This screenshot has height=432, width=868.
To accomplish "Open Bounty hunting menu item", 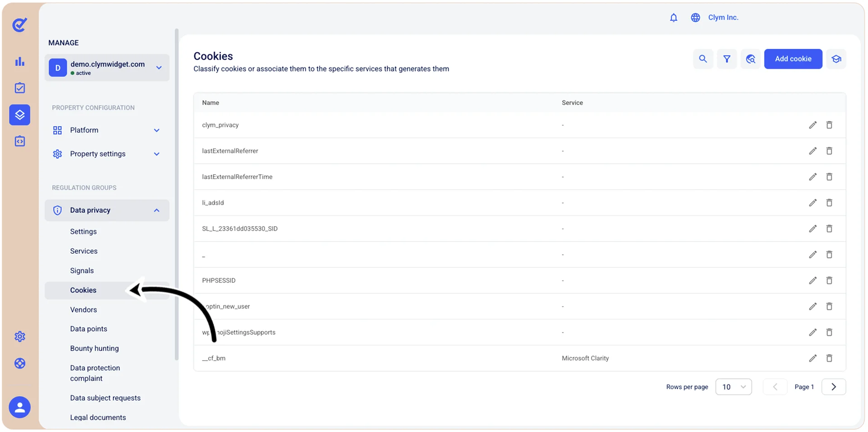I will click(94, 348).
